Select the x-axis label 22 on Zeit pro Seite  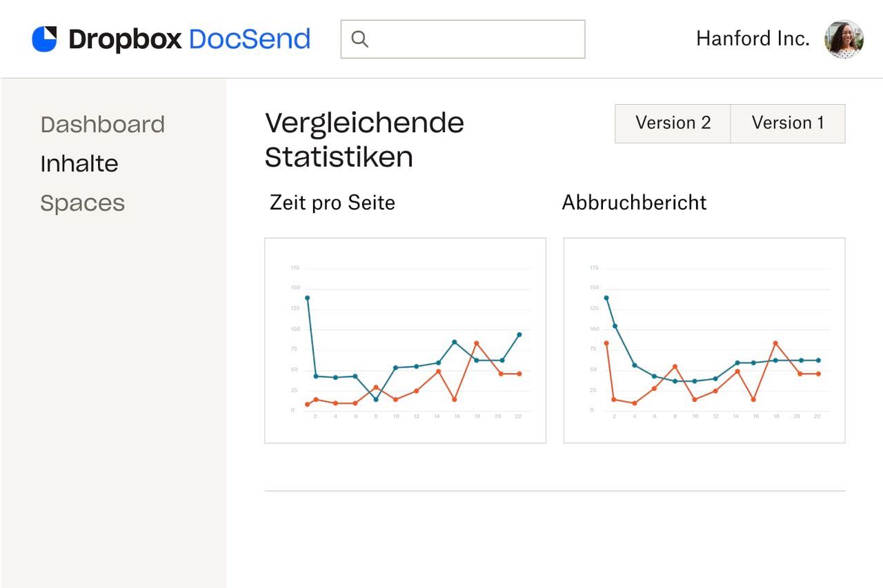point(517,416)
